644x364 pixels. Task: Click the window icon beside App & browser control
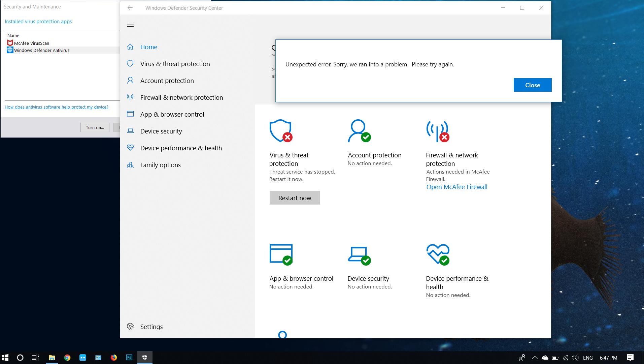[x=130, y=114]
